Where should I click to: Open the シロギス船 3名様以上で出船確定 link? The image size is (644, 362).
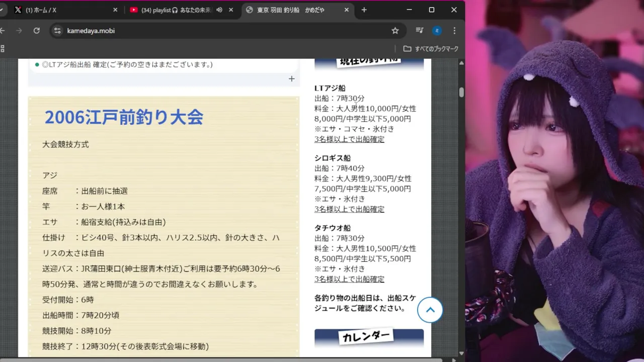(x=349, y=209)
